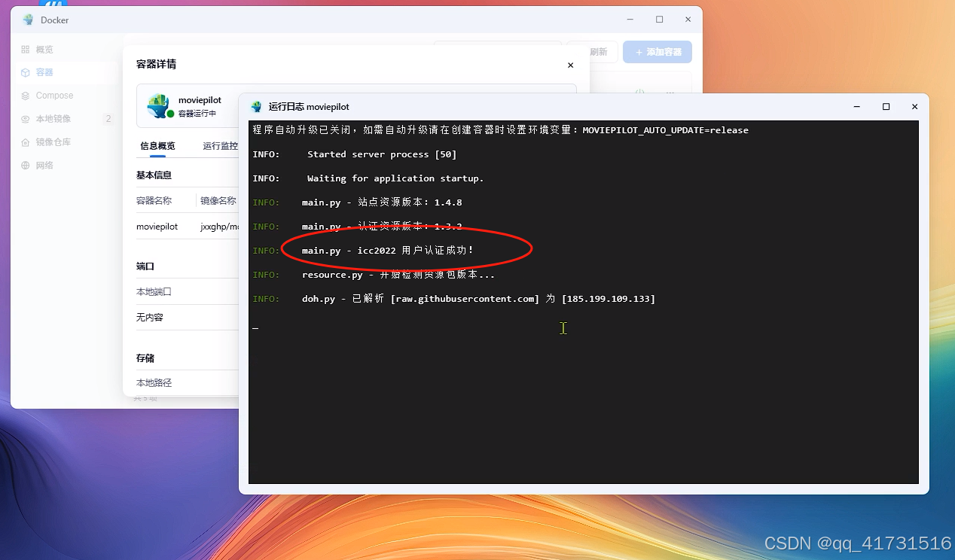Click the Compose layers icon in Docker sidebar
955x560 pixels.
(26, 96)
